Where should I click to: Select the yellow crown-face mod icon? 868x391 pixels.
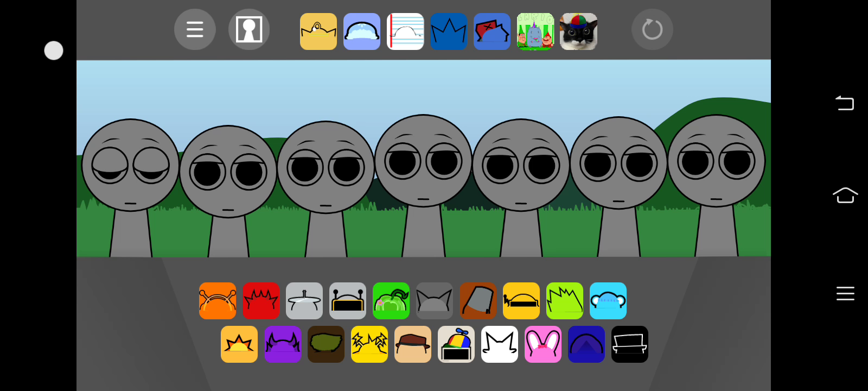(318, 31)
